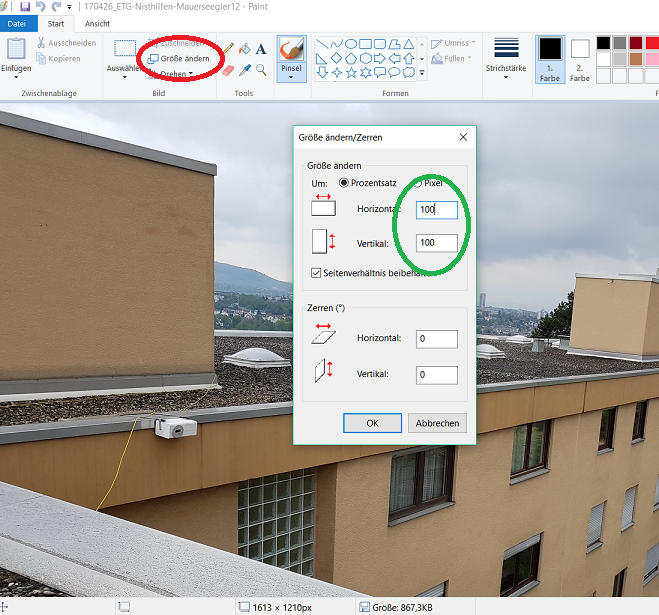659x615 pixels.
Task: Pick the Fill bucket tool
Action: pos(244,48)
